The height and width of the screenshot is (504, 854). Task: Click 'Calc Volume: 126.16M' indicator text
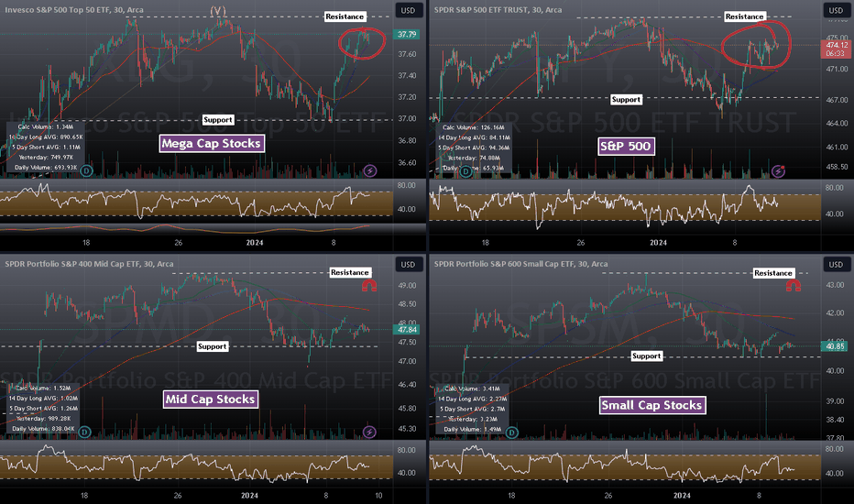(475, 127)
